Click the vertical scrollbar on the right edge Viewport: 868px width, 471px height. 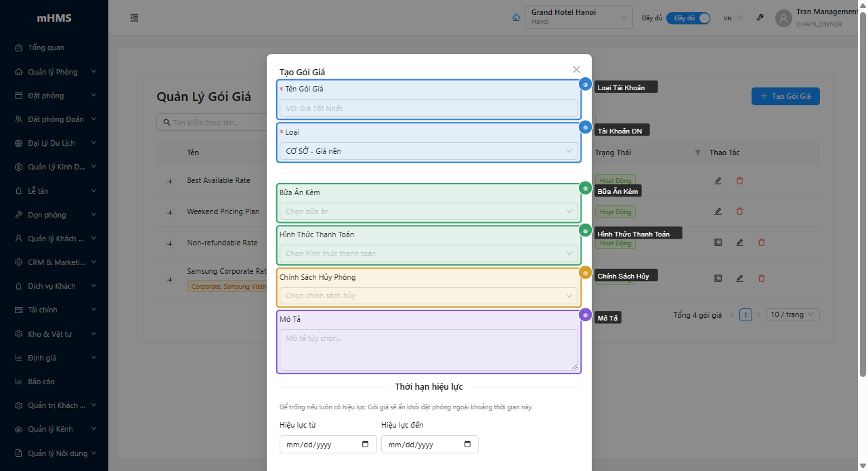click(x=863, y=203)
